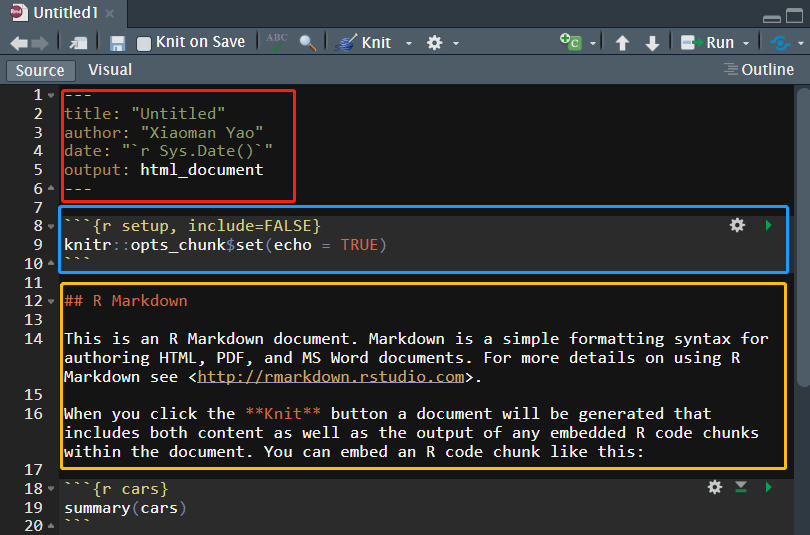The image size is (810, 535).
Task: Open Knit options dropdown arrow
Action: coord(409,43)
